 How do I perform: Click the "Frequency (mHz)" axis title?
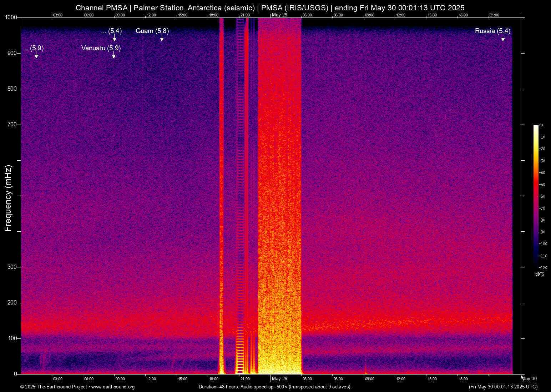8,198
